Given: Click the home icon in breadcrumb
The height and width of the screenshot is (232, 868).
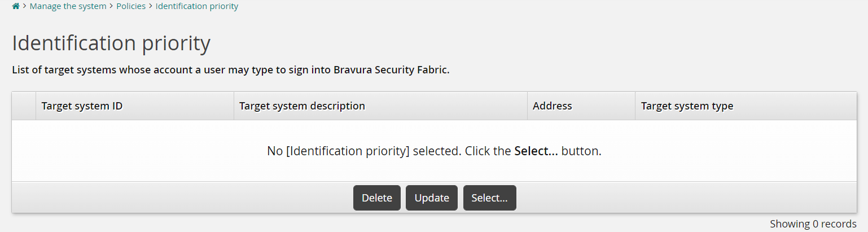Looking at the screenshot, I should 16,6.
